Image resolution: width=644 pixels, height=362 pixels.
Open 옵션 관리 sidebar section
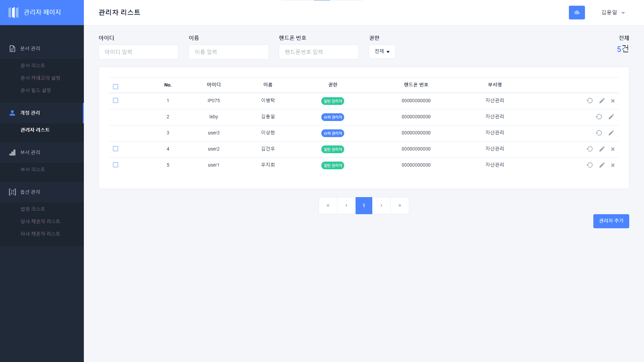coord(42,192)
